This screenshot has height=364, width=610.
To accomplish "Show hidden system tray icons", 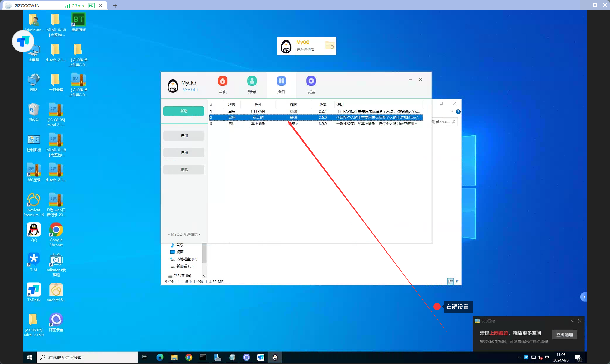I will pyautogui.click(x=519, y=358).
